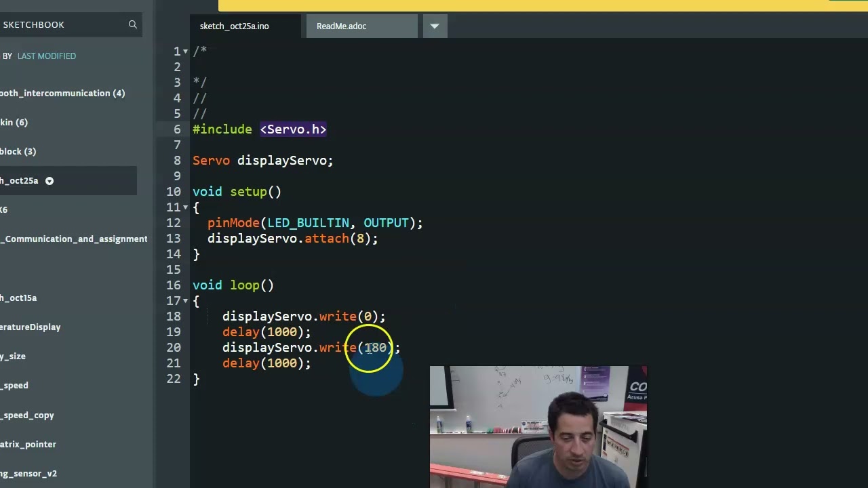The image size is (868, 488).
Task: Click delay(1000); on line 19
Action: pos(267,332)
